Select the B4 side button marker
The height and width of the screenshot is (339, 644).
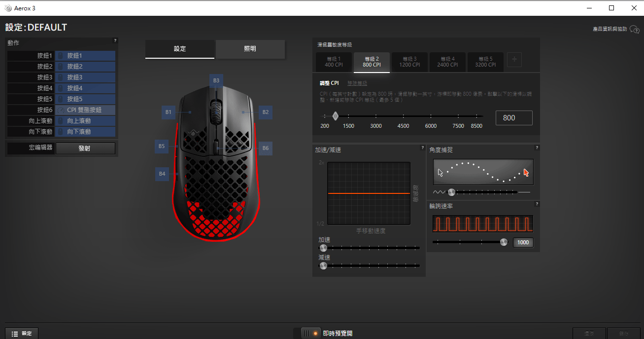(162, 174)
